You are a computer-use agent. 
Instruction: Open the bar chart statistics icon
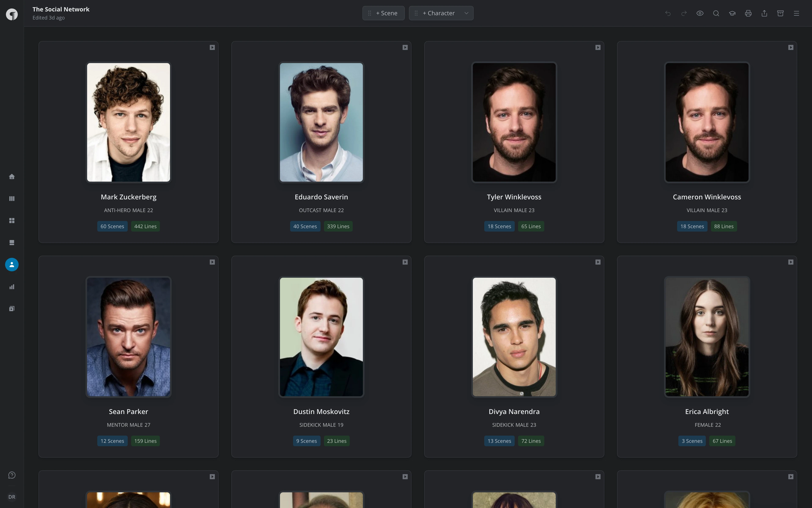pos(12,287)
